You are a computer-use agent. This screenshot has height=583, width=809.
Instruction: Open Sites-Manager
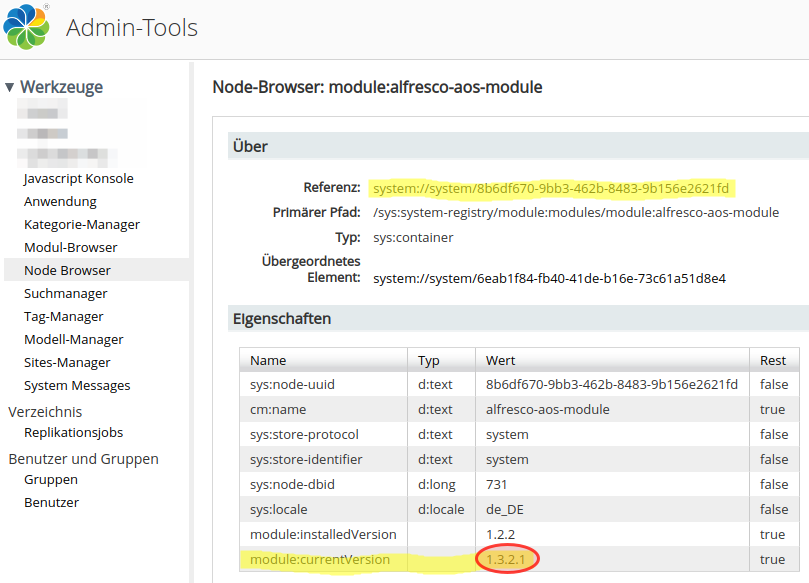pos(67,363)
